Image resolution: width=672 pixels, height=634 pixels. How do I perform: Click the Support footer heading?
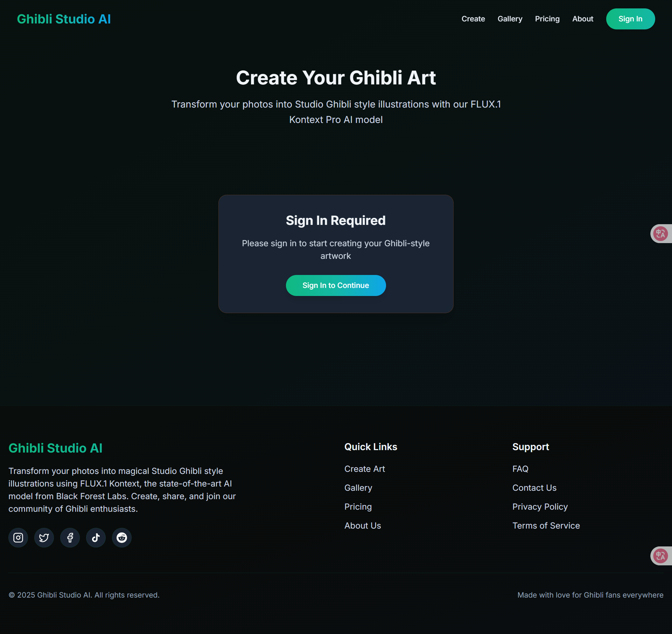click(531, 447)
